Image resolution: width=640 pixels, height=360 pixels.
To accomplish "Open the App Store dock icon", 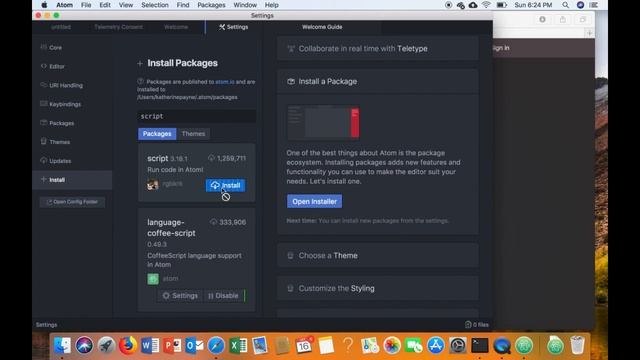I will point(436,345).
